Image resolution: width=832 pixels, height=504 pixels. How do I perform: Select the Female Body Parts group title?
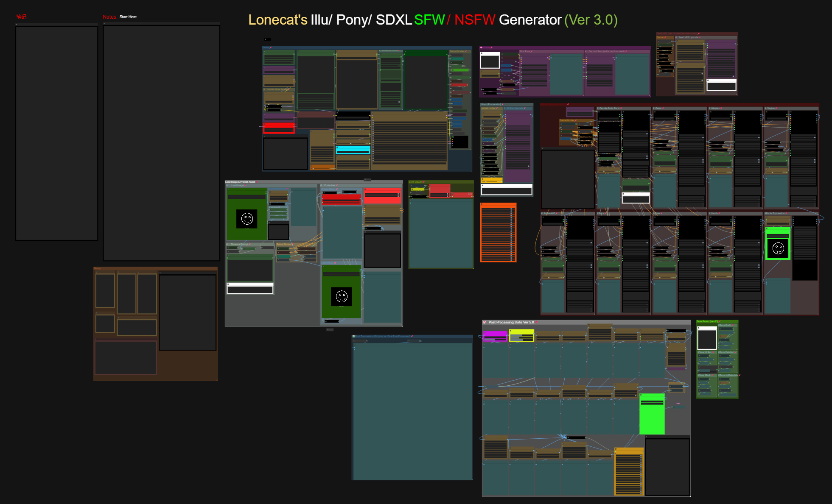(x=609, y=108)
